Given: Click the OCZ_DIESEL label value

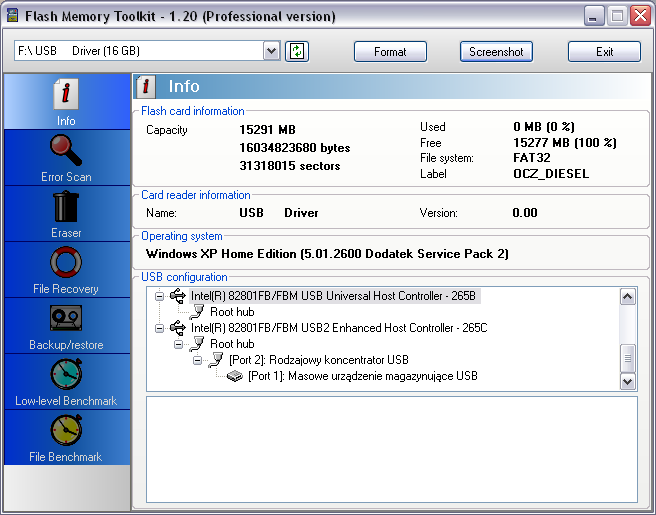Looking at the screenshot, I should [551, 174].
